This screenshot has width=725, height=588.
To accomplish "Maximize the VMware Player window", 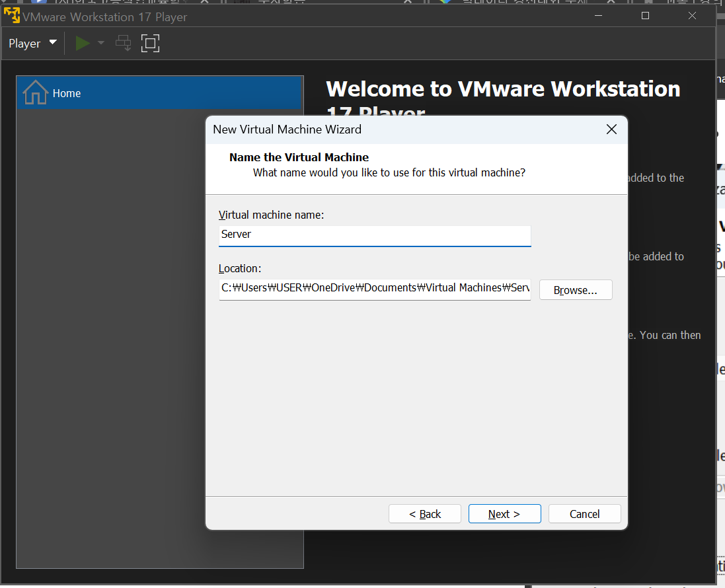I will 645,16.
